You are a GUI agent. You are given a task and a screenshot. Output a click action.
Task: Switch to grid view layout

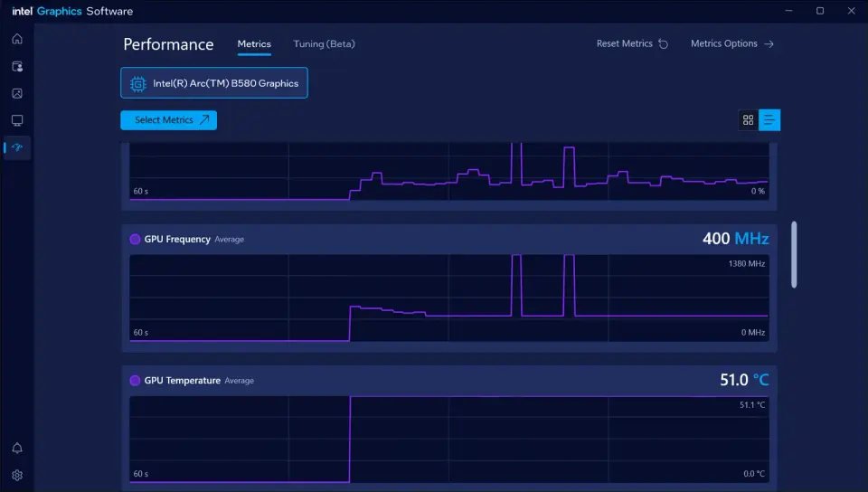point(748,120)
